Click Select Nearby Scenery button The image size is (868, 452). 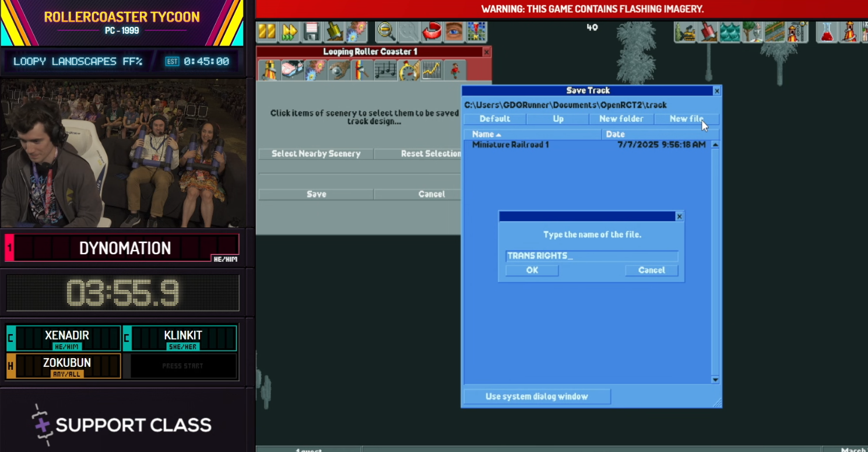(x=316, y=154)
